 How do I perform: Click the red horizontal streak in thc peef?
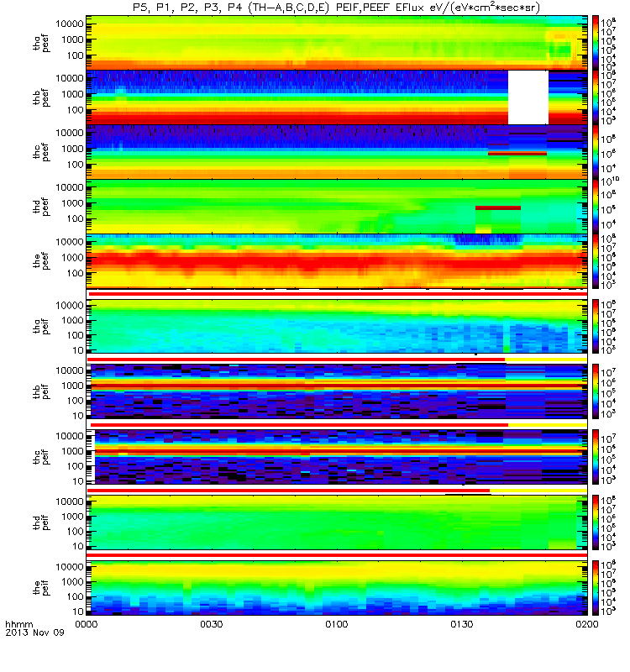pyautogui.click(x=517, y=154)
